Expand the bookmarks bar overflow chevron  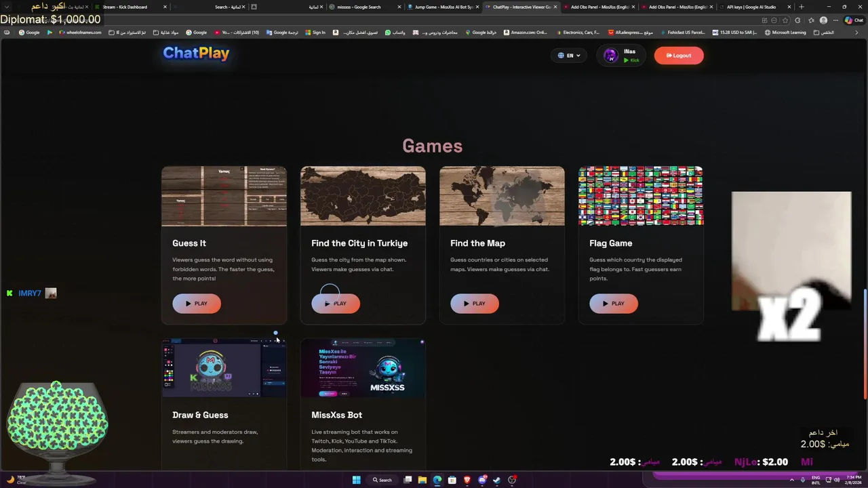856,33
